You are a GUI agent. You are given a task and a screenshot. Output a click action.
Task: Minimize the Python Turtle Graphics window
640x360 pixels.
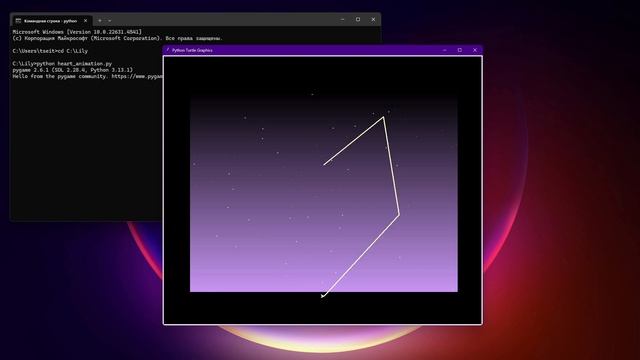[444, 50]
